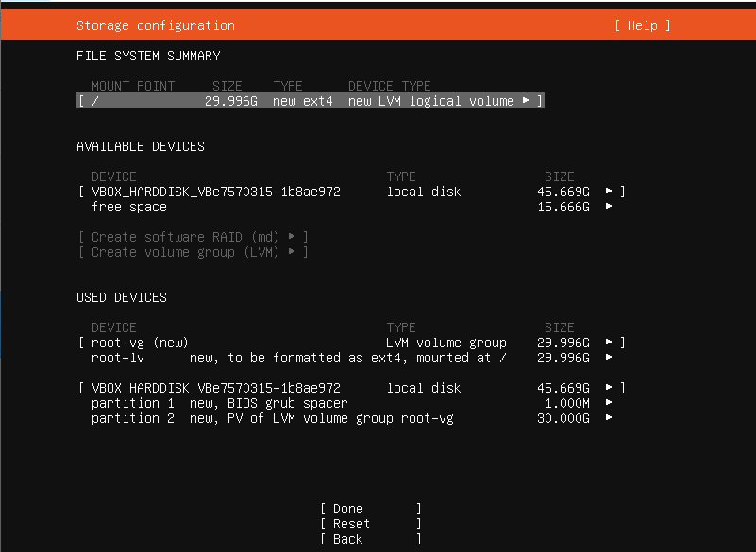Screen dimensions: 756x552
Task: Open arrow menu for partition 2
Action: tap(609, 417)
